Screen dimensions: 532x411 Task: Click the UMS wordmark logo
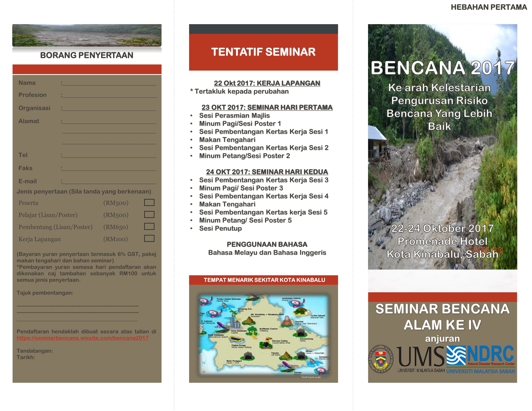point(421,357)
